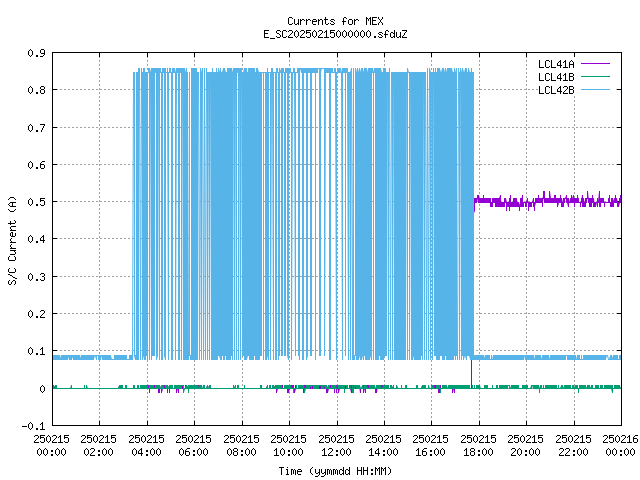Click the y-axis tick value 0.9
Viewport: 640px width, 480px height.
(36, 53)
